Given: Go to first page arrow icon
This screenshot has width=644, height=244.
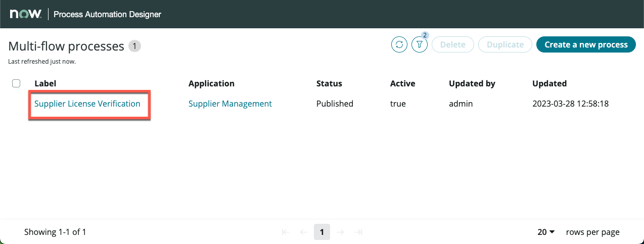Looking at the screenshot, I should tap(286, 232).
